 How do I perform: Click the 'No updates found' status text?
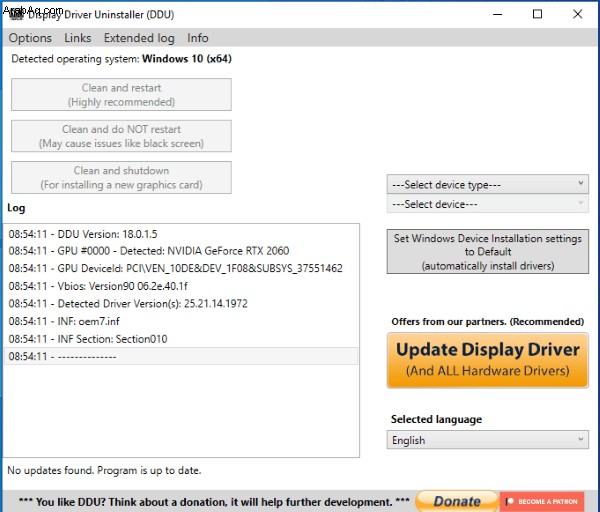point(104,470)
